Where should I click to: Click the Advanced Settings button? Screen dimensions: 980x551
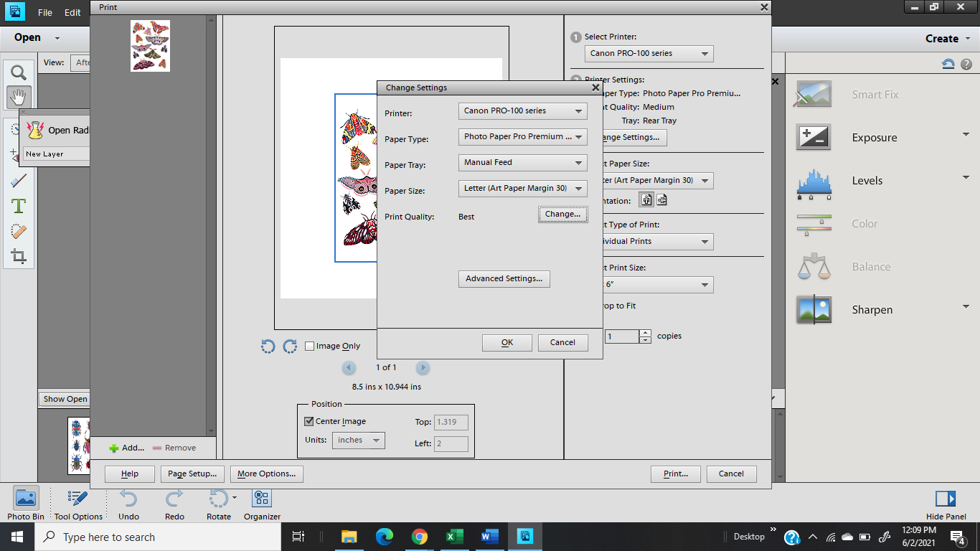(504, 279)
